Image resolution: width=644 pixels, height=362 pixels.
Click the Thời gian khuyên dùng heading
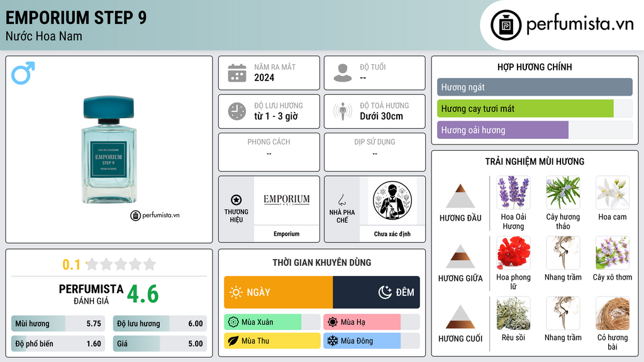322,263
